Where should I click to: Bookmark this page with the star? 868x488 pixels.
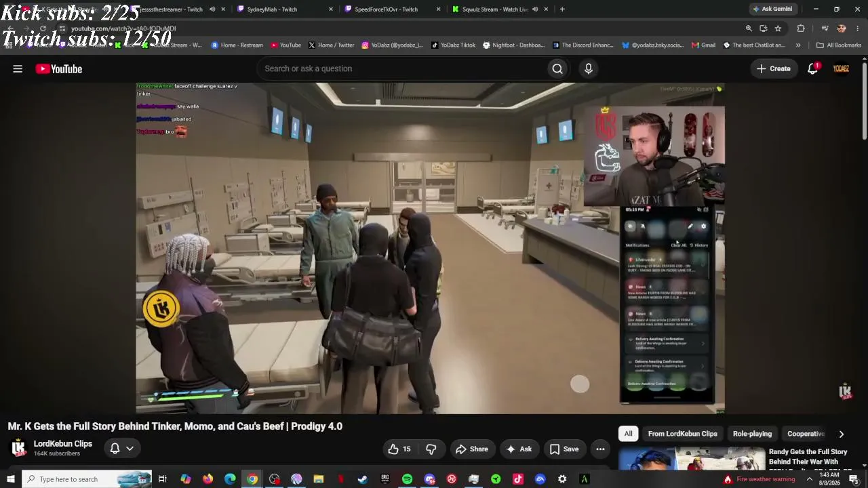[x=778, y=28]
